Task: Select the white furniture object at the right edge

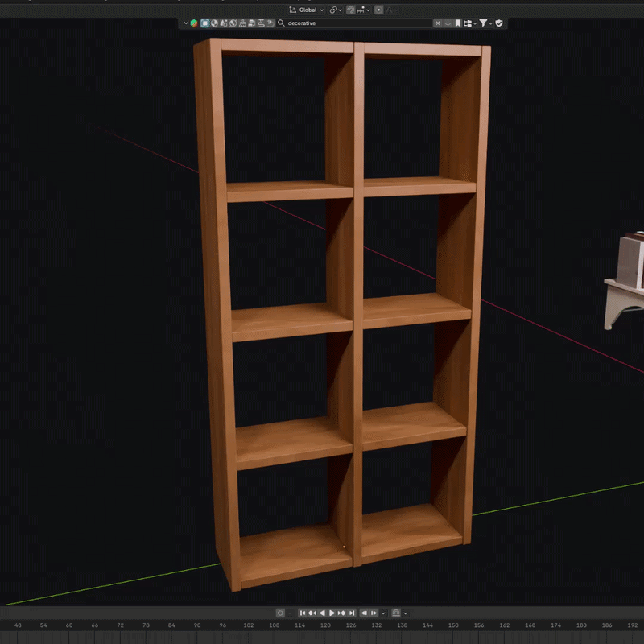Action: coord(625,279)
